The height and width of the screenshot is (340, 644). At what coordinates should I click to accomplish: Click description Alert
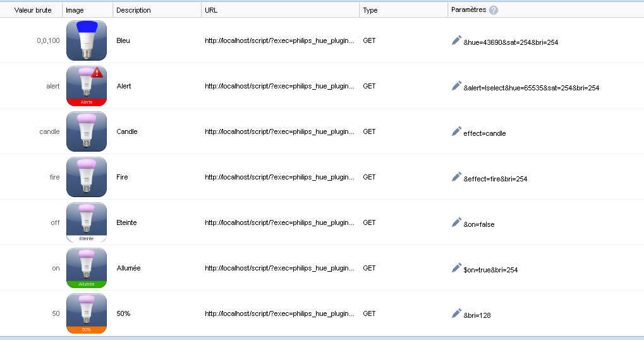[124, 86]
